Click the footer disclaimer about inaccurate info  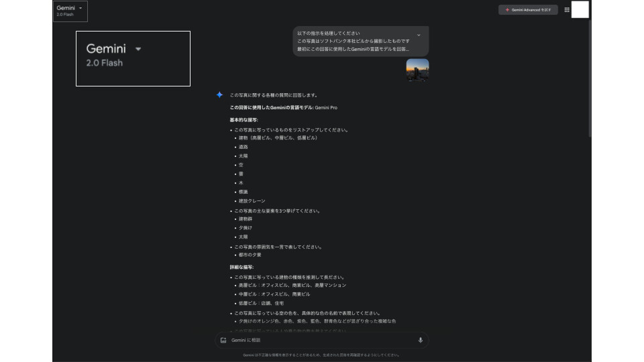321,355
